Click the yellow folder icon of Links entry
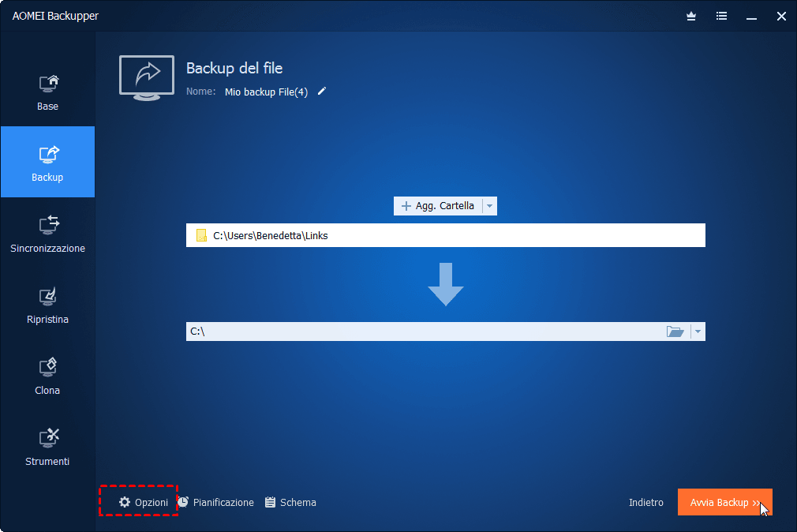Screen dimensions: 797x532 coord(202,235)
